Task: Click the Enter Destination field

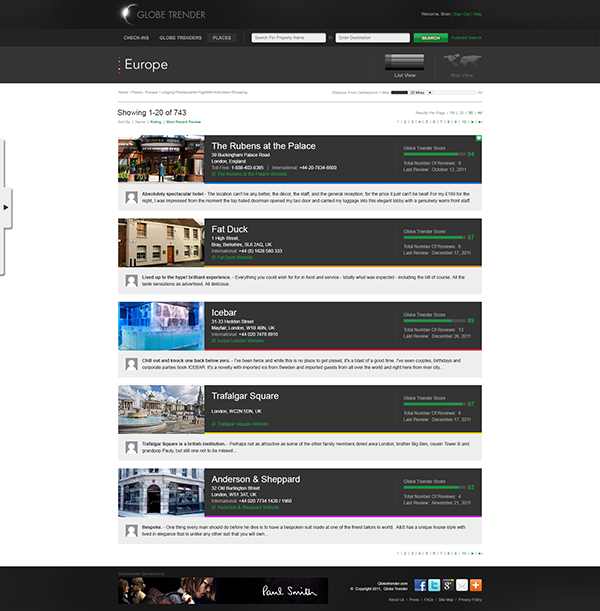Action: 372,38
